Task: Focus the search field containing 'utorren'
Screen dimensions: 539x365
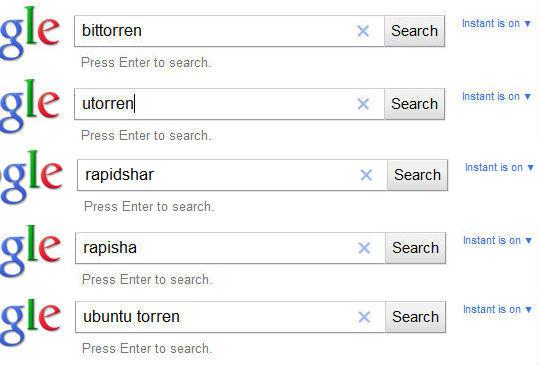Action: pos(229,104)
